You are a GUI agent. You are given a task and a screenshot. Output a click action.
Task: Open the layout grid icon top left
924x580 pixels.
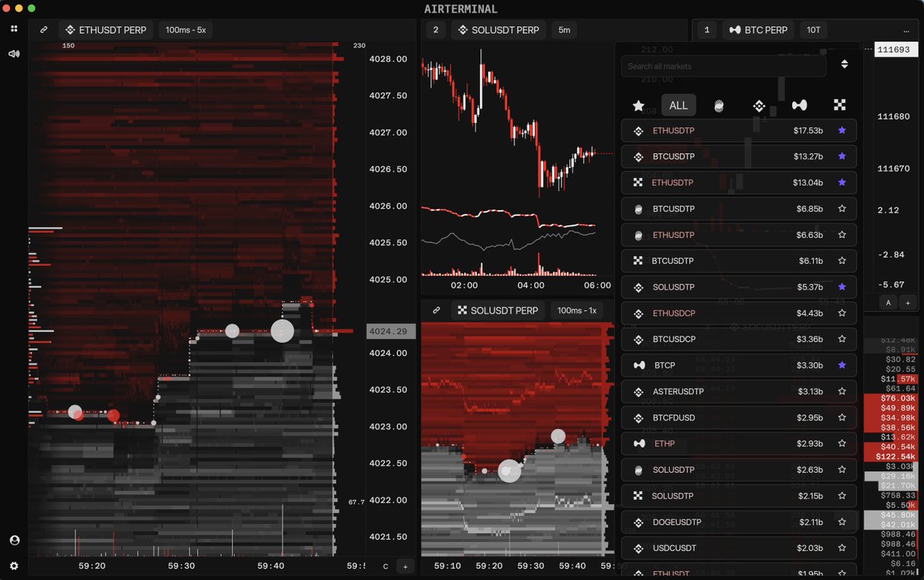coord(13,28)
